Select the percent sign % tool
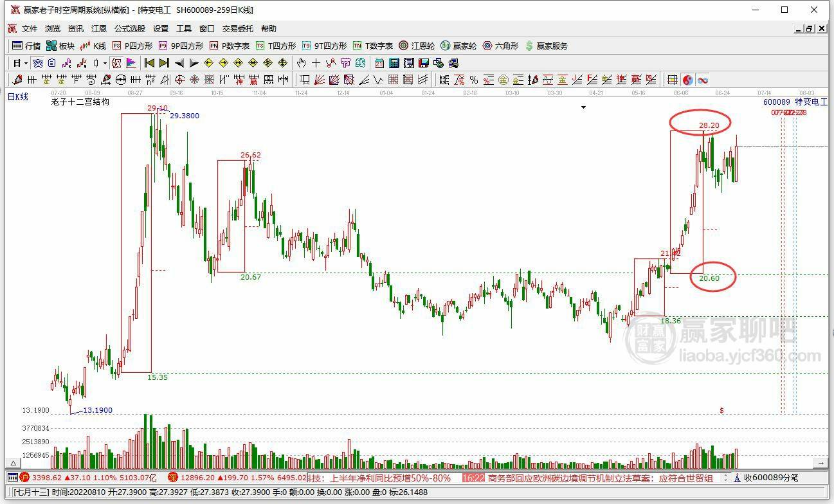 pyautogui.click(x=474, y=80)
